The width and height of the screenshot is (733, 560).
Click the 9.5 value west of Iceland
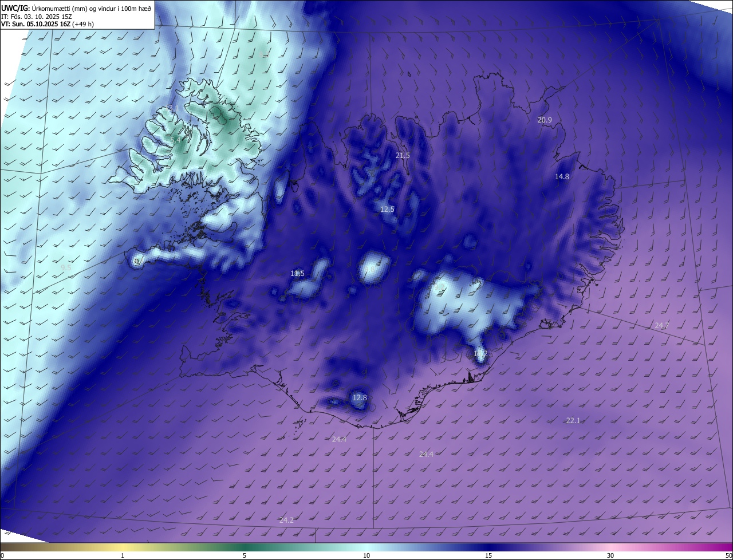click(x=66, y=268)
